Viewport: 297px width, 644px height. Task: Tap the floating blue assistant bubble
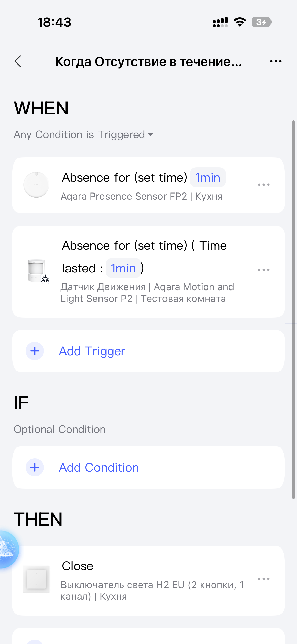[x=7, y=549]
